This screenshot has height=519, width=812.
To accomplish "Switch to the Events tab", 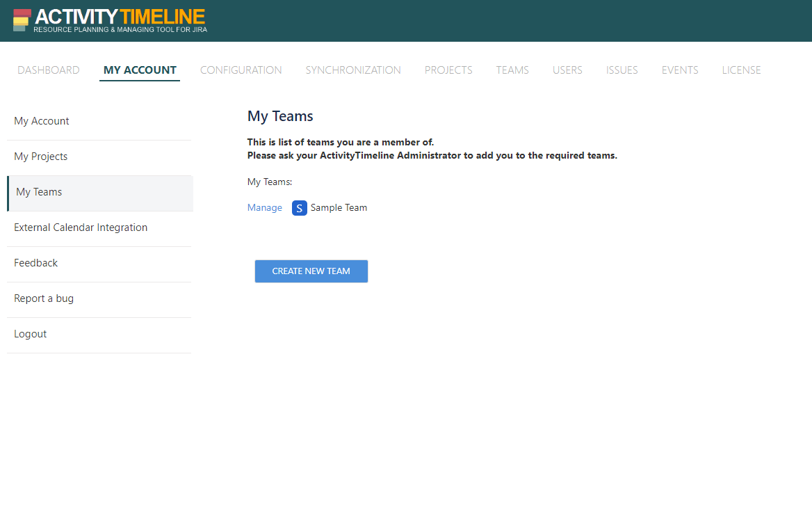I will pos(680,70).
